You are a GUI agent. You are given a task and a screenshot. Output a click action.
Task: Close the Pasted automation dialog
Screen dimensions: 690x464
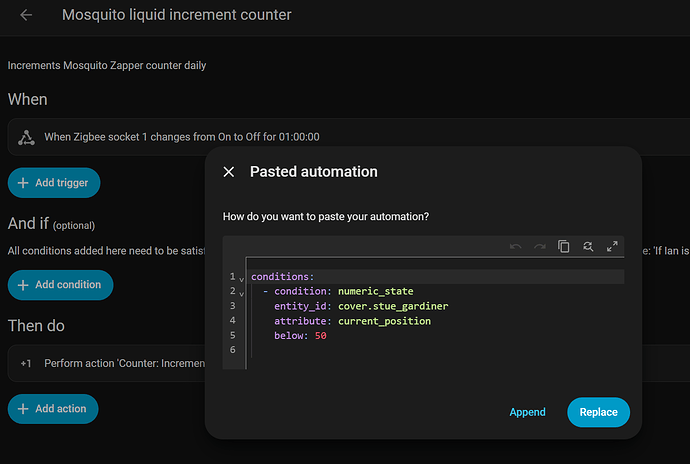click(229, 172)
